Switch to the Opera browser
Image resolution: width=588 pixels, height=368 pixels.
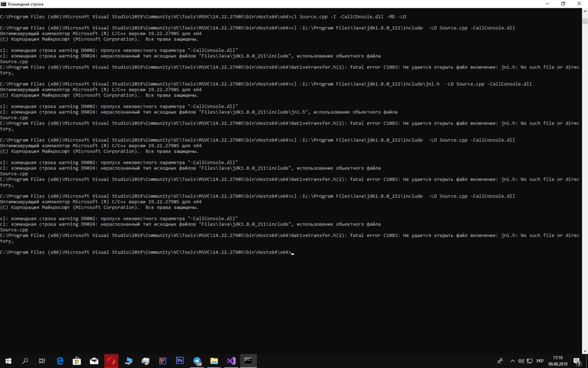click(111, 361)
